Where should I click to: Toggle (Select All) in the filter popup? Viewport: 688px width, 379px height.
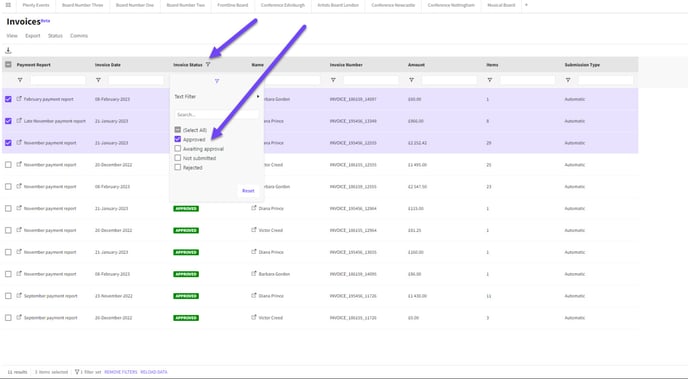coord(178,130)
